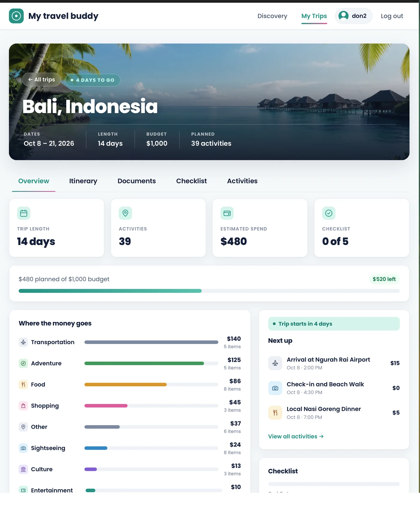Click the compass icon beside Adventure
Screen dimensions: 420x506
click(23, 363)
